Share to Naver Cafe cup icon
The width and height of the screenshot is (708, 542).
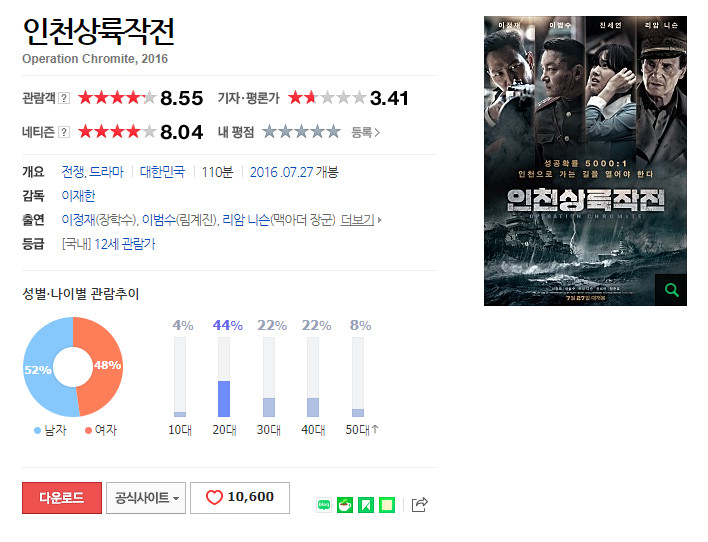point(345,505)
